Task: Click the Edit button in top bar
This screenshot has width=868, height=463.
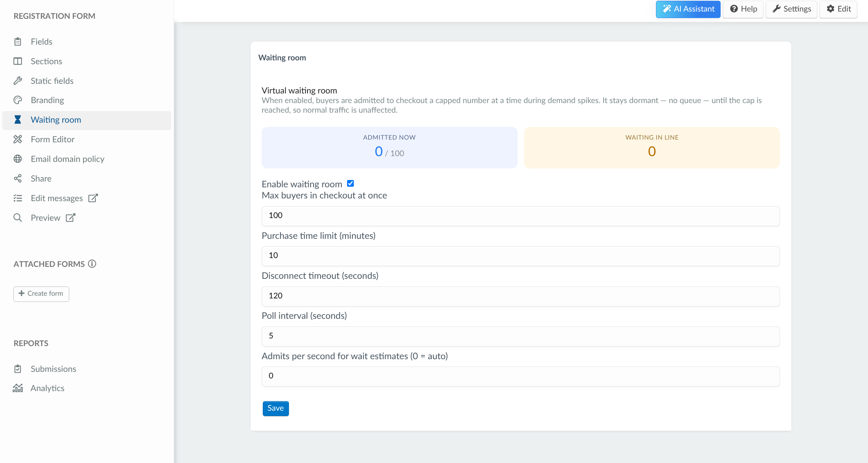Action: (838, 9)
